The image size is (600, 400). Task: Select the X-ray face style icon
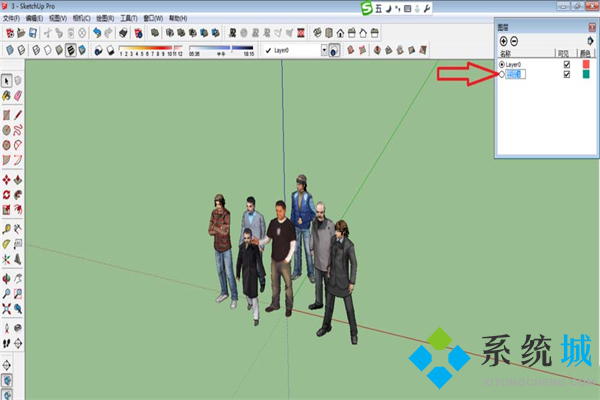pyautogui.click(x=10, y=50)
